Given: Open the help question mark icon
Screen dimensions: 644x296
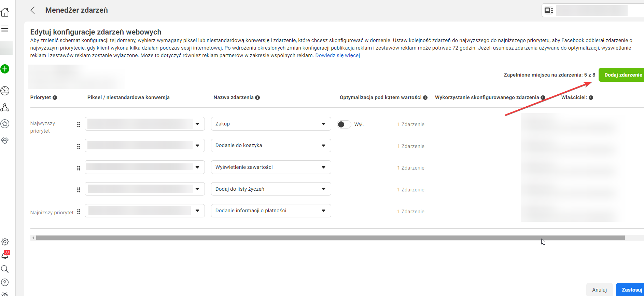Looking at the screenshot, I should coord(5,282).
